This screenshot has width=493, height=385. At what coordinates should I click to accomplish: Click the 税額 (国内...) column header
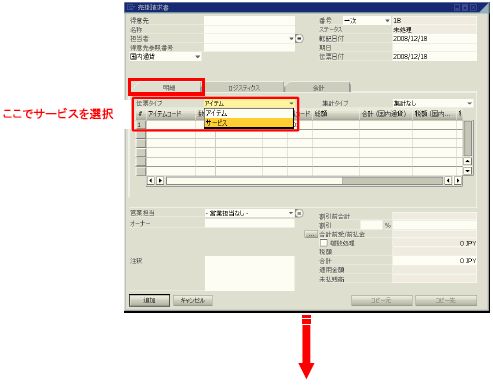pyautogui.click(x=434, y=114)
